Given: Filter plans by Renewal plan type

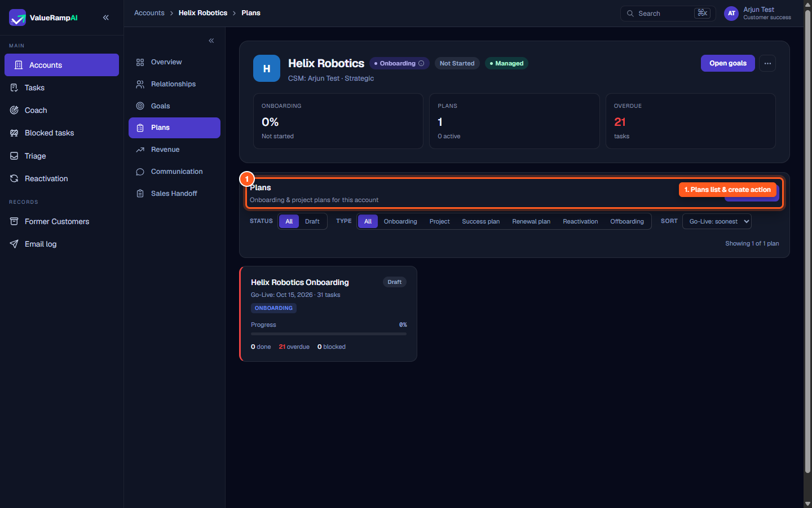Looking at the screenshot, I should click(x=531, y=221).
